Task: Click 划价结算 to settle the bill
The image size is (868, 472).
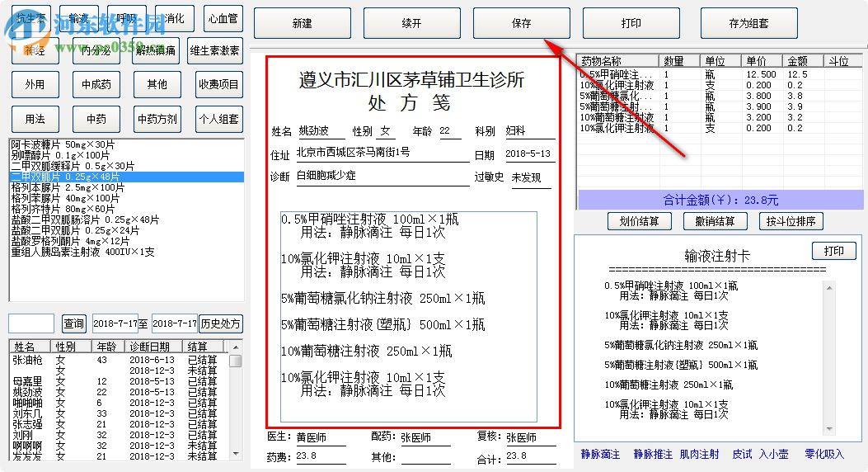Action: pyautogui.click(x=640, y=222)
